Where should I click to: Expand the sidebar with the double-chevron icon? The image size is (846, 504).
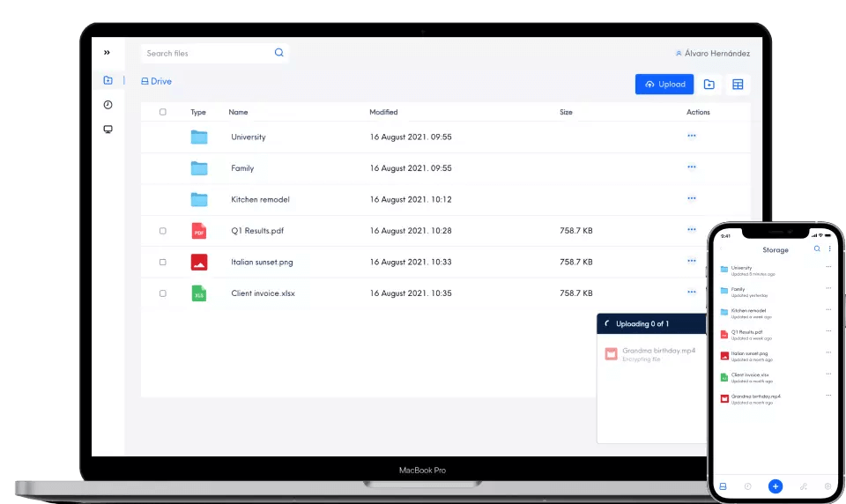pyautogui.click(x=108, y=53)
